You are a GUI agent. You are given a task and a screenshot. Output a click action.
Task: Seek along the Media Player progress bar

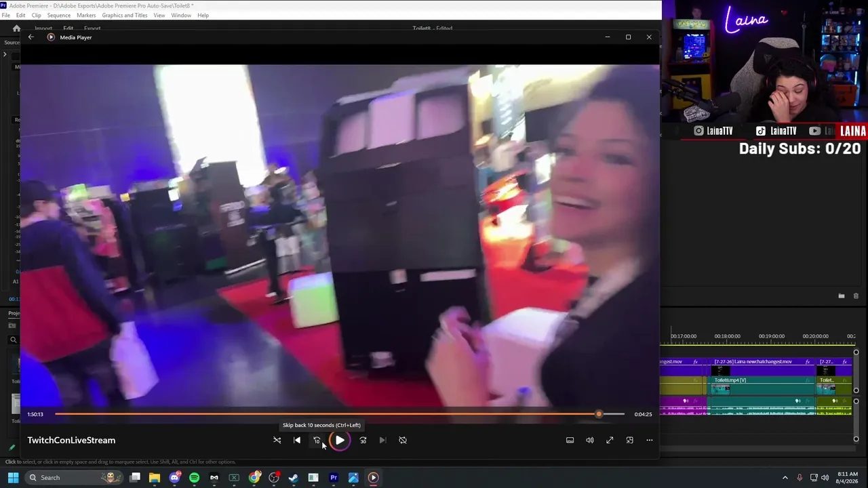pyautogui.click(x=340, y=414)
